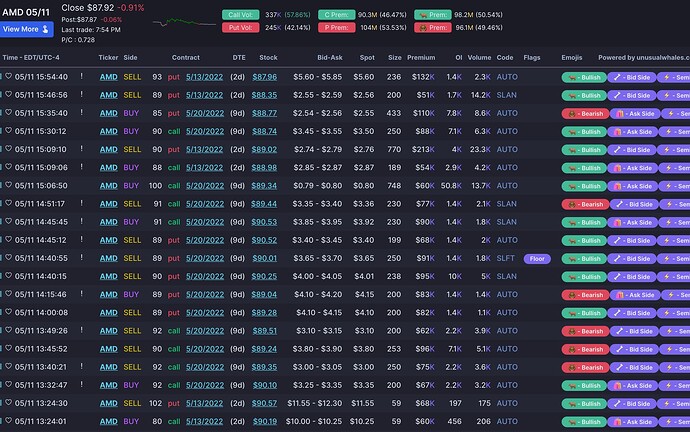Click exclamation alert icon on 15:54:40 row
The image size is (690, 432).
[81, 76]
